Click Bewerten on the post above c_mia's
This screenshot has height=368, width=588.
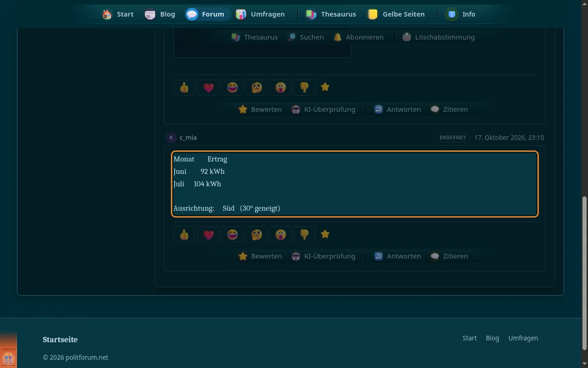(260, 109)
